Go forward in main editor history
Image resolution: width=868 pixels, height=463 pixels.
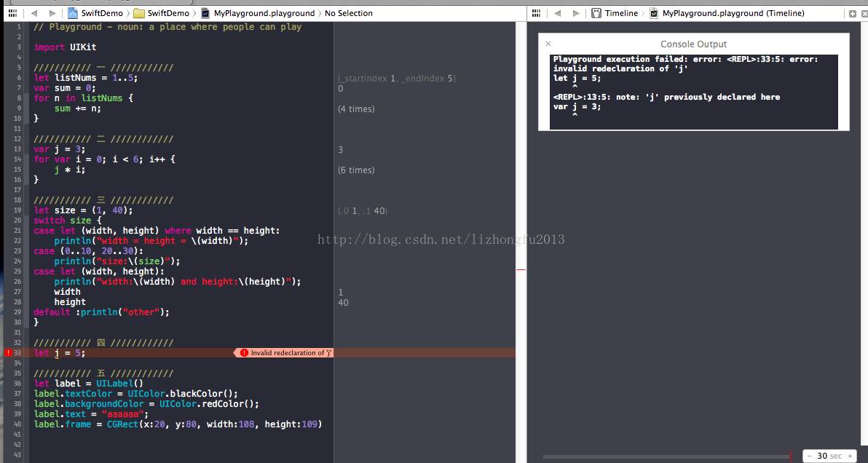[52, 12]
